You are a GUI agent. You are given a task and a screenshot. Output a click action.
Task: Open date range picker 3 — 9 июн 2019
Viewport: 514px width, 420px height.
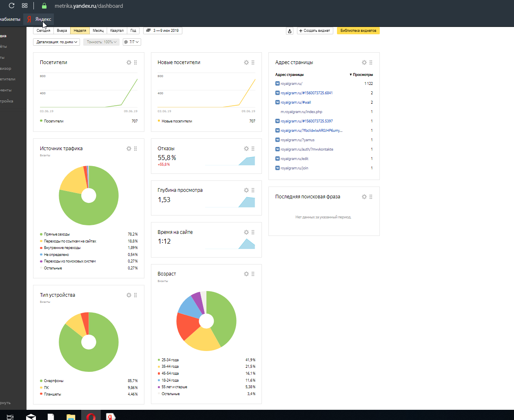coord(163,31)
